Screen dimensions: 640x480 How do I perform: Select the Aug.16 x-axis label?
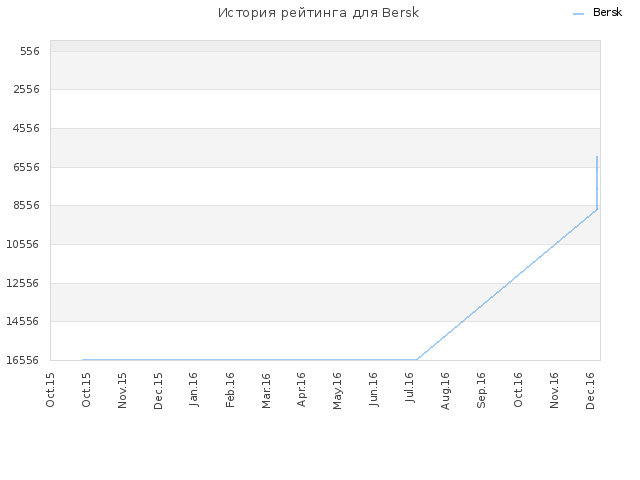point(445,391)
